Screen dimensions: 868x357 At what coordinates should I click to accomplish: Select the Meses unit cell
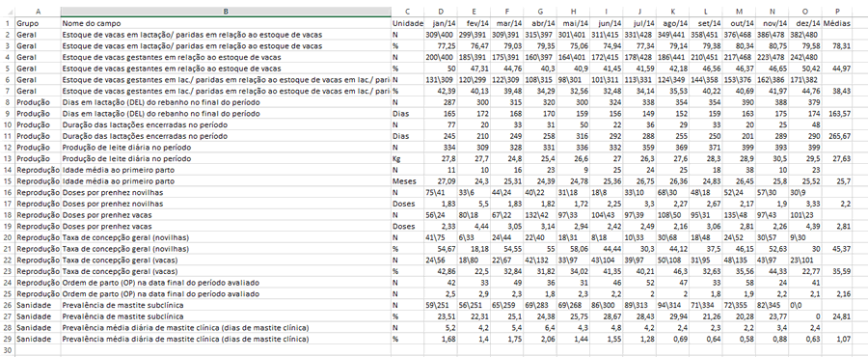[407, 181]
